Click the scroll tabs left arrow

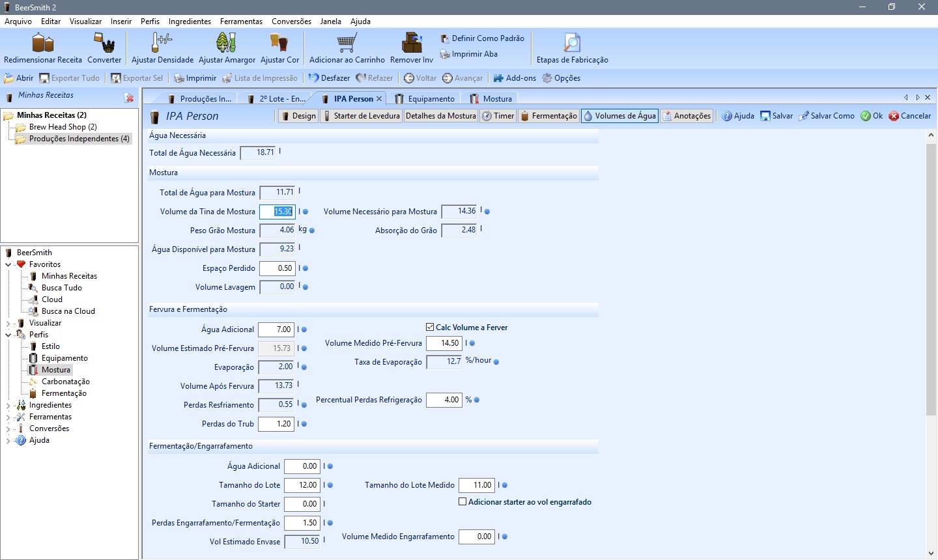(x=906, y=98)
